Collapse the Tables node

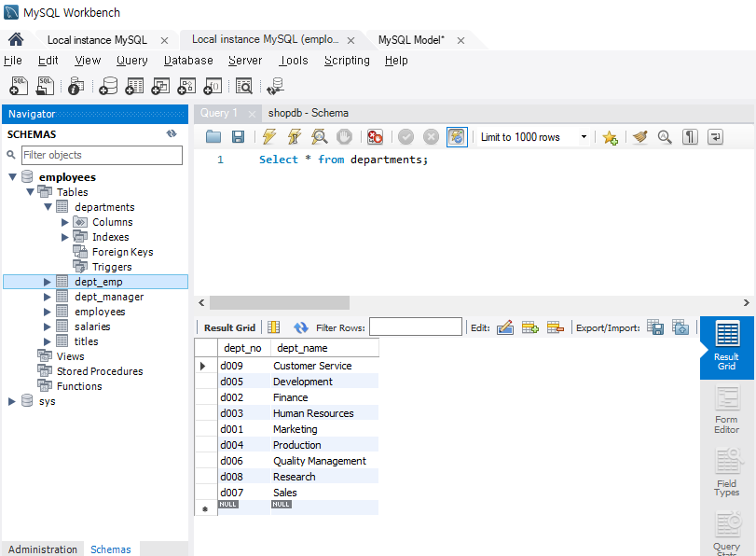(x=31, y=192)
